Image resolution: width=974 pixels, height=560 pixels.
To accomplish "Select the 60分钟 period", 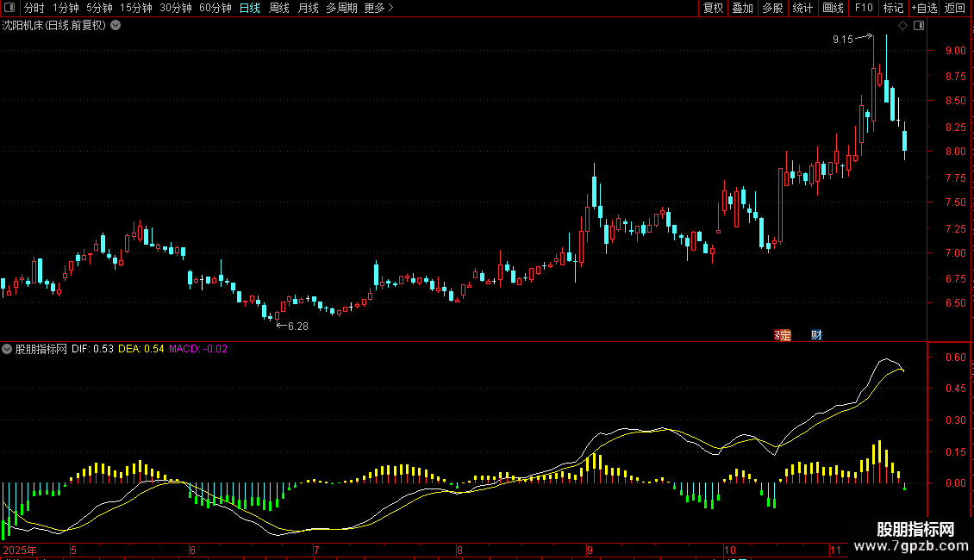I will click(215, 8).
